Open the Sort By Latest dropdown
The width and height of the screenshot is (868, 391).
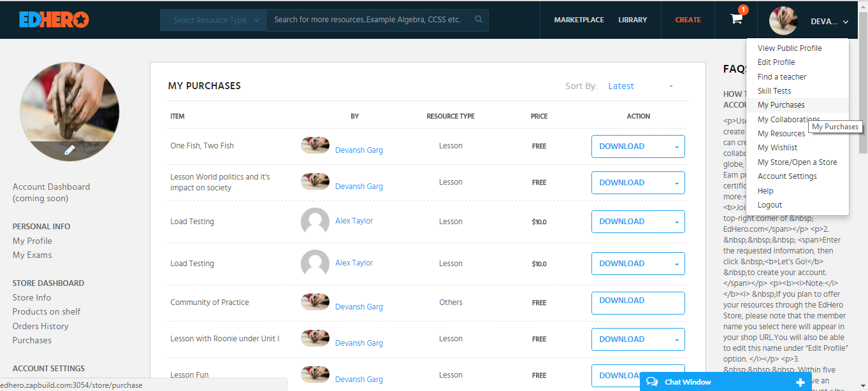640,86
